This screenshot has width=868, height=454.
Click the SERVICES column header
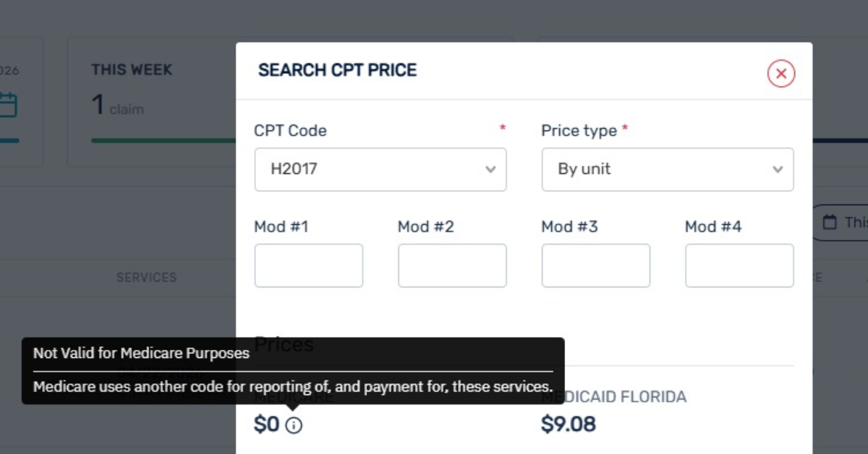146,277
